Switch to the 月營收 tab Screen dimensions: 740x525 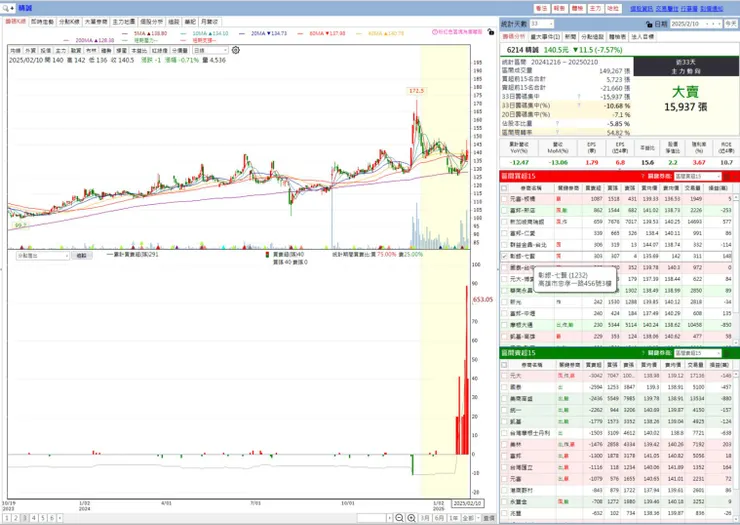click(x=210, y=22)
